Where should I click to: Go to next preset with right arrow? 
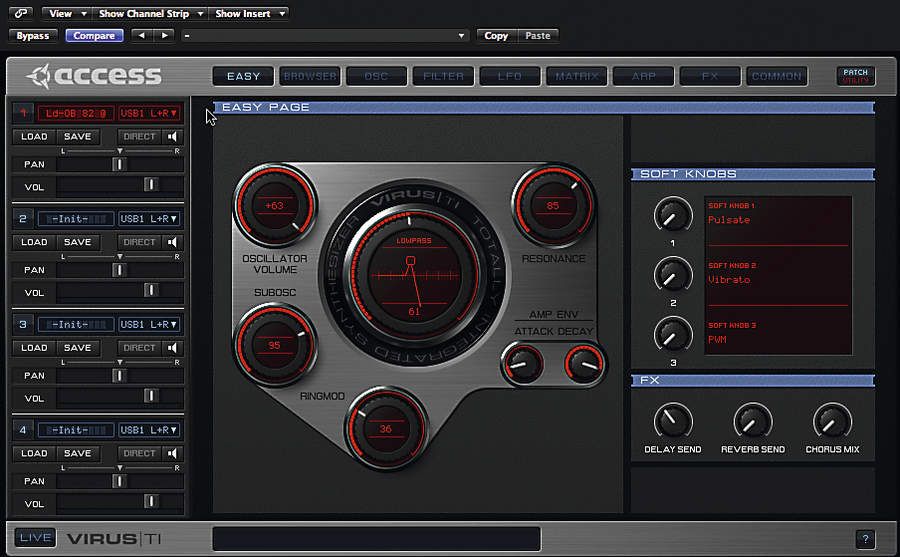coord(164,36)
